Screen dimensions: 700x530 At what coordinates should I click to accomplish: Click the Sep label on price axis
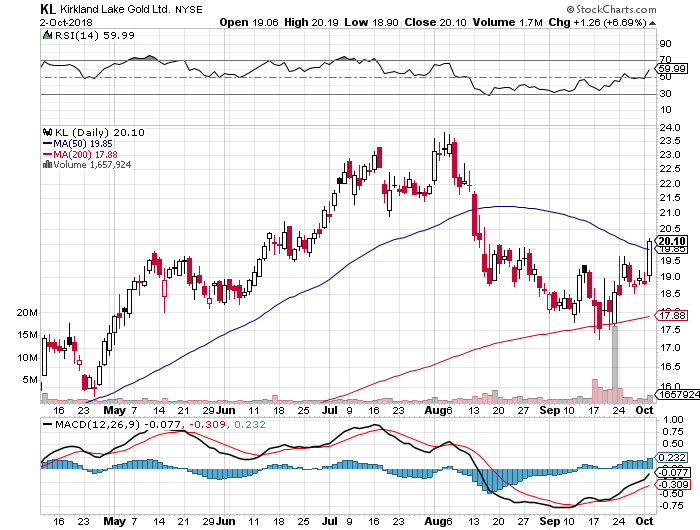click(550, 410)
